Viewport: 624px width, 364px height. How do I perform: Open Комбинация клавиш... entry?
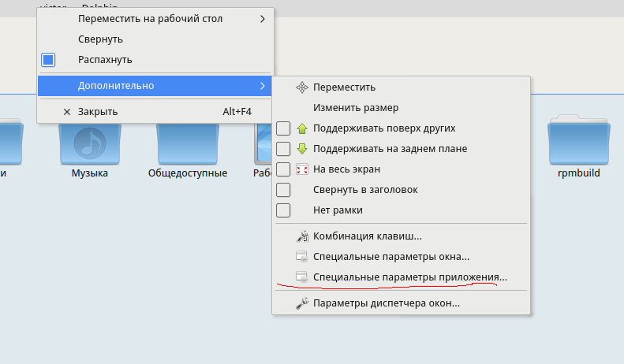click(401, 236)
